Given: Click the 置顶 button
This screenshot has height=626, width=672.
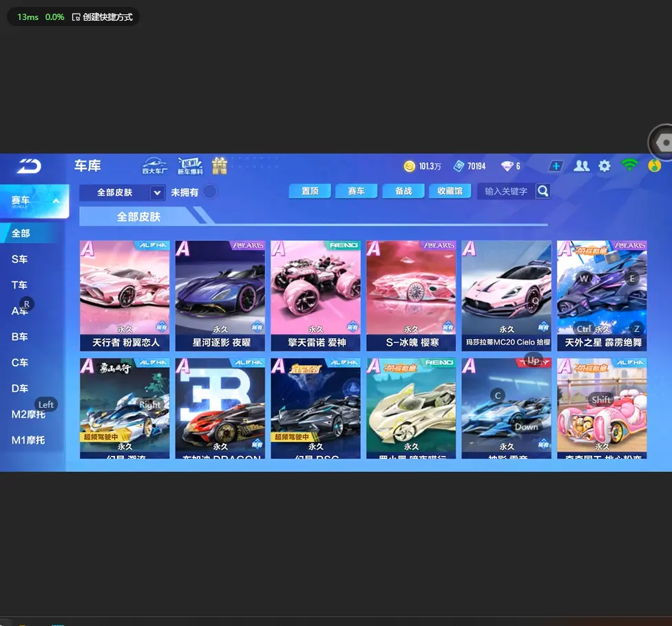Looking at the screenshot, I should (x=310, y=191).
